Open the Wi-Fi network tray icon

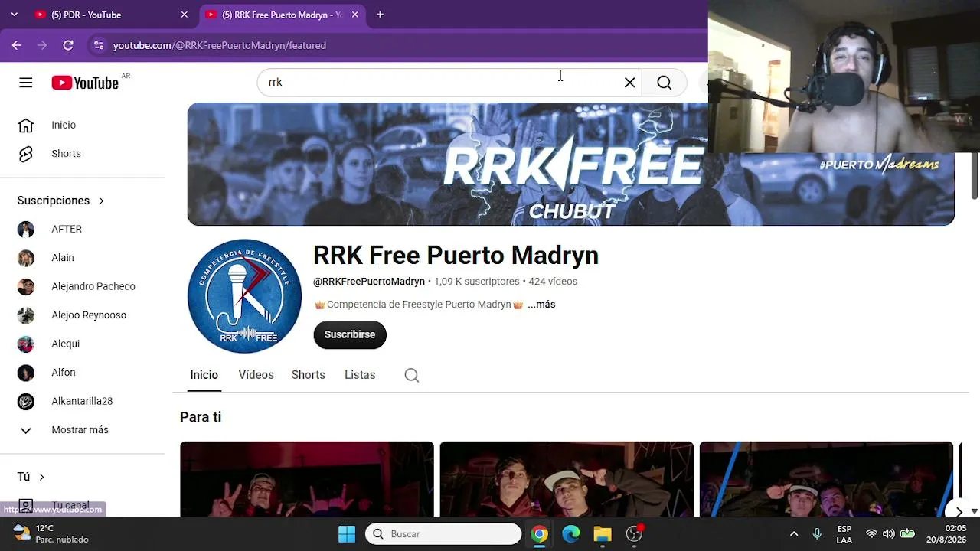(871, 534)
